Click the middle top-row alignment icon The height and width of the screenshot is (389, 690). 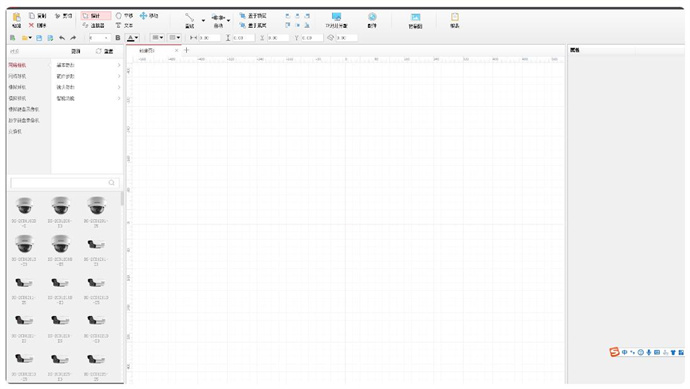297,16
